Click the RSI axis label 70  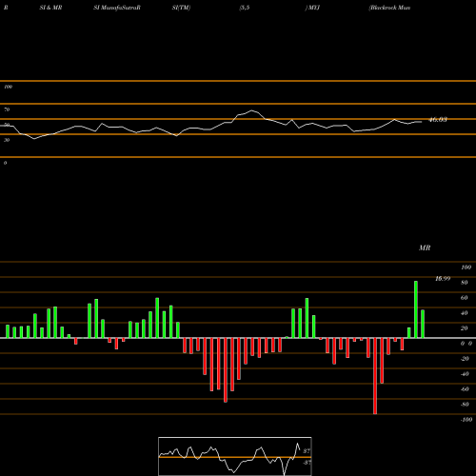point(7,109)
